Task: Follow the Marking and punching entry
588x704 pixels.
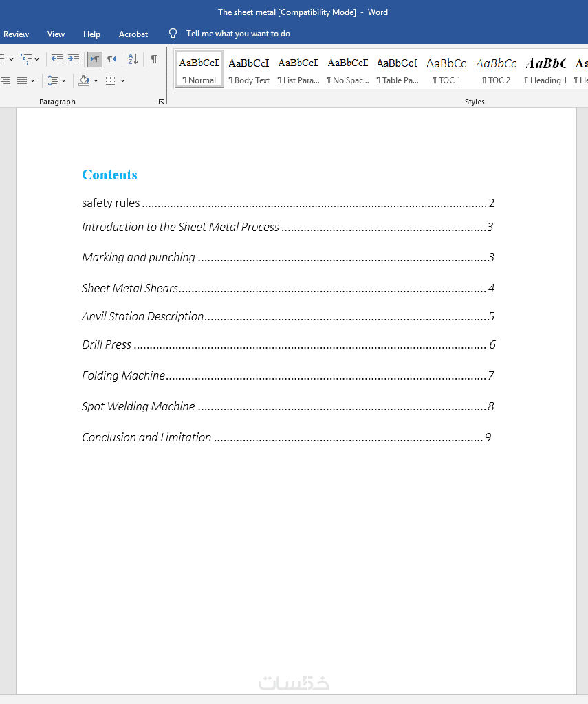Action: click(x=288, y=257)
